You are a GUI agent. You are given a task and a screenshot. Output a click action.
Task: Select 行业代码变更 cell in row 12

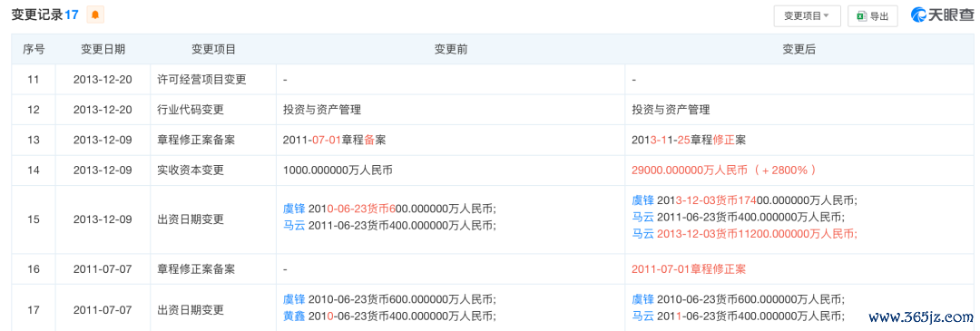(214, 110)
